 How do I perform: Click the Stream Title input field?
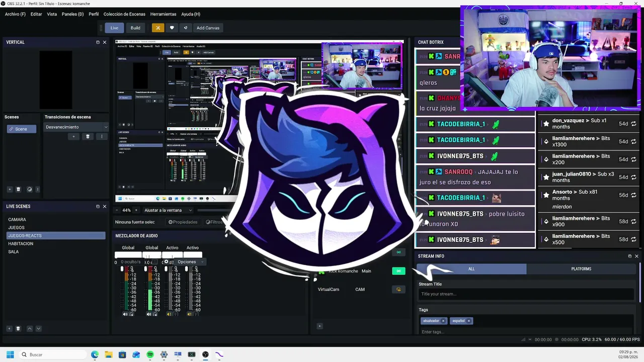coord(527,294)
